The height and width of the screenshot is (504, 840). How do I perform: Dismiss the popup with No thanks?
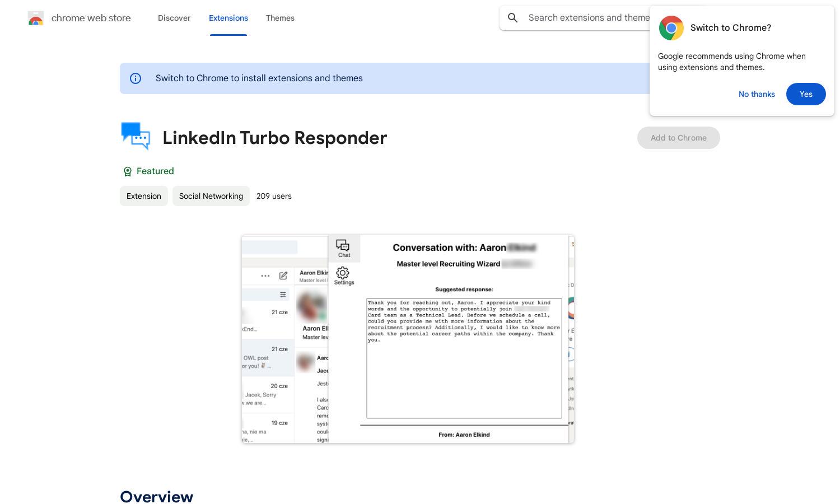(x=757, y=94)
